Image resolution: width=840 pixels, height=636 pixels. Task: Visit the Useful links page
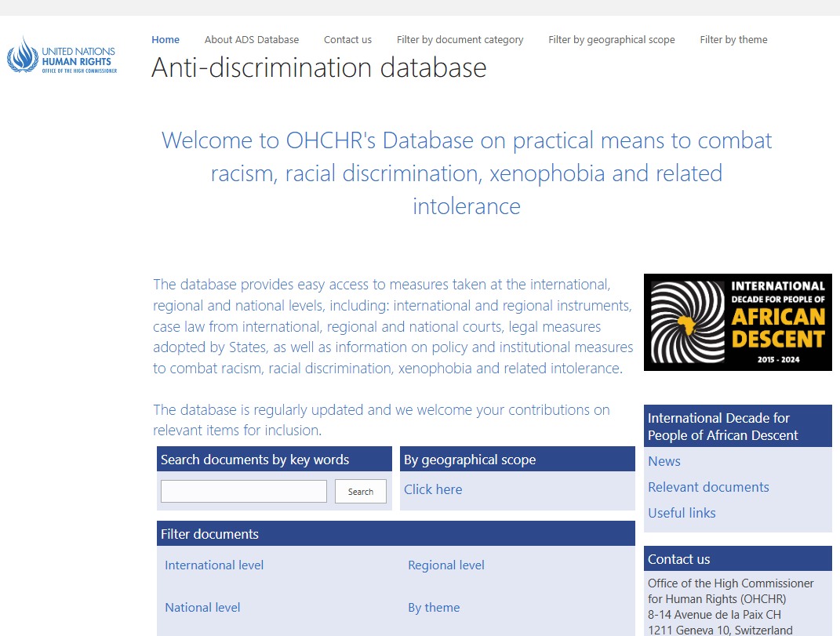pyautogui.click(x=682, y=513)
